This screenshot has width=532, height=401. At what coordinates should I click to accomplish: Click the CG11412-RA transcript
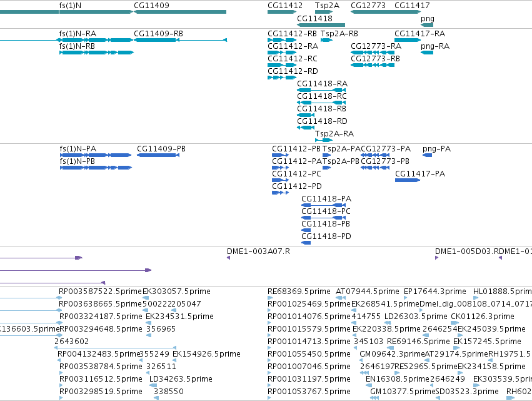pyautogui.click(x=282, y=53)
